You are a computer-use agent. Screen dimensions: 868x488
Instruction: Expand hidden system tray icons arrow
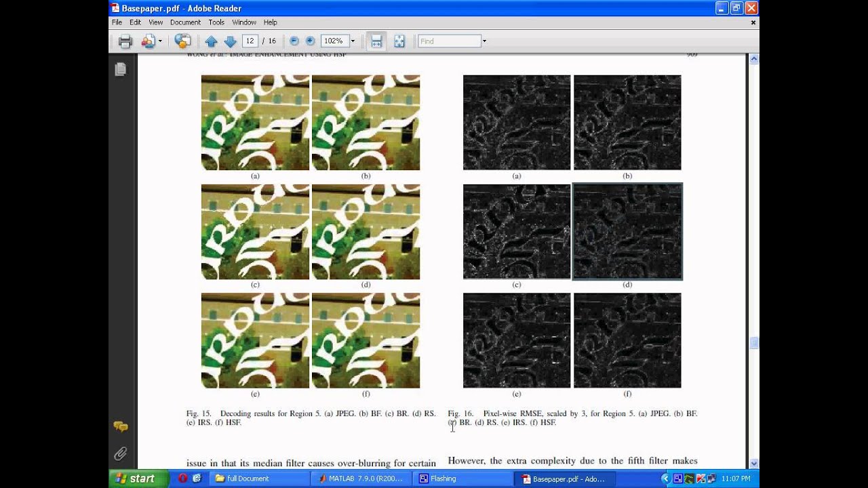click(665, 479)
